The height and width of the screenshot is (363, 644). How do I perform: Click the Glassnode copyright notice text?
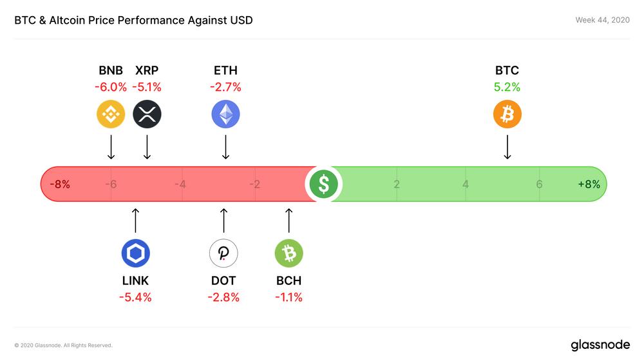click(63, 346)
